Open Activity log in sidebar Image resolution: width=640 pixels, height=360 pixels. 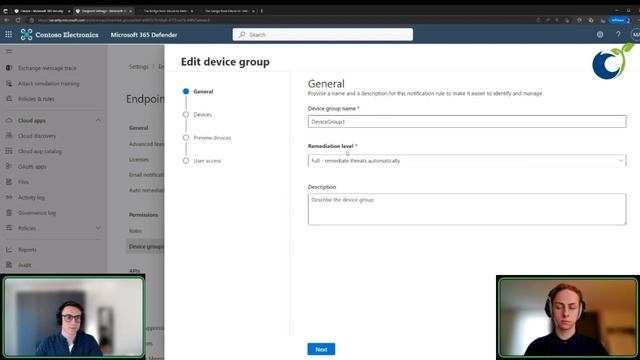click(x=31, y=197)
